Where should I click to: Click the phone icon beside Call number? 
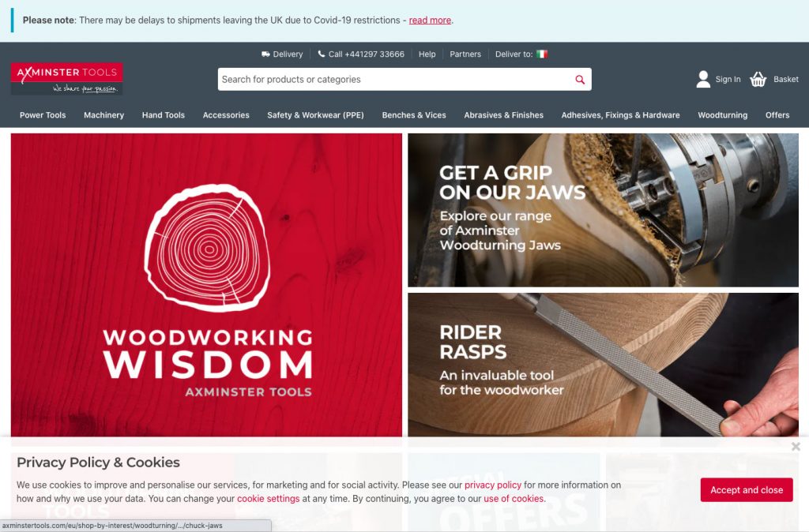tap(322, 54)
